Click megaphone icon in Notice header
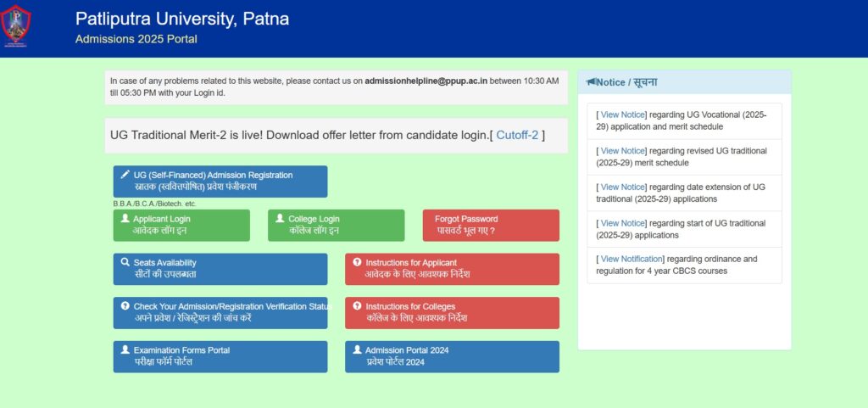The image size is (868, 408). [591, 82]
